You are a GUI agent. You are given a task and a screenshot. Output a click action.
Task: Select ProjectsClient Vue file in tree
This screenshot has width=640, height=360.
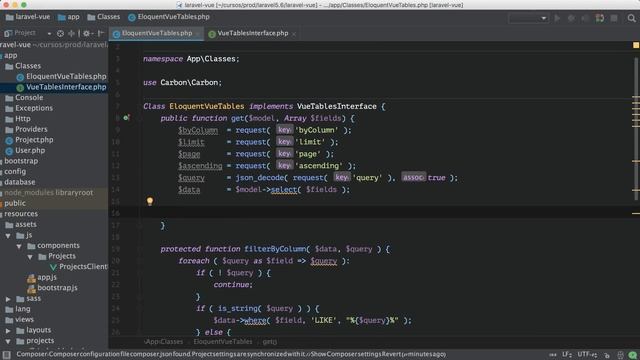click(x=78, y=267)
